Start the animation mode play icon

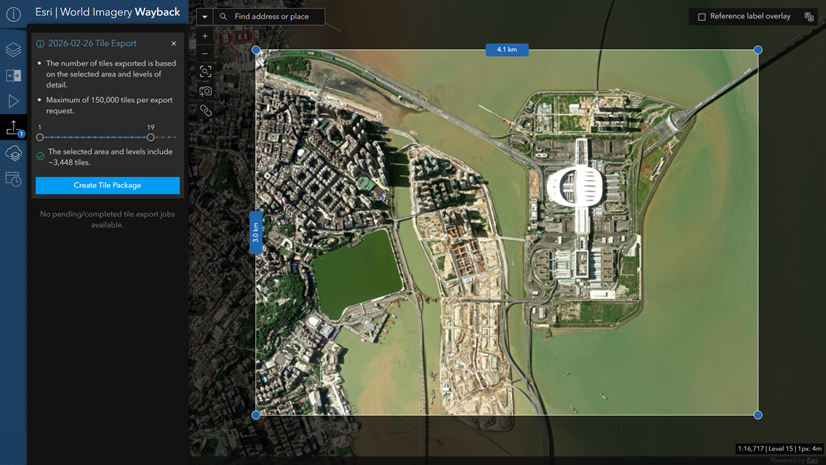point(13,101)
